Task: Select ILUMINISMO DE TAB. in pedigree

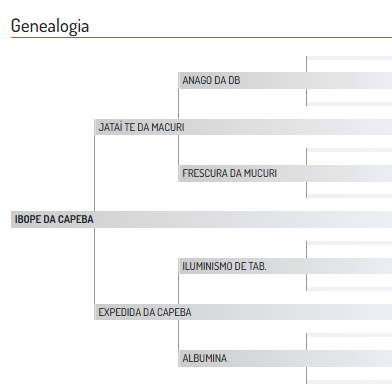Action: (285, 266)
